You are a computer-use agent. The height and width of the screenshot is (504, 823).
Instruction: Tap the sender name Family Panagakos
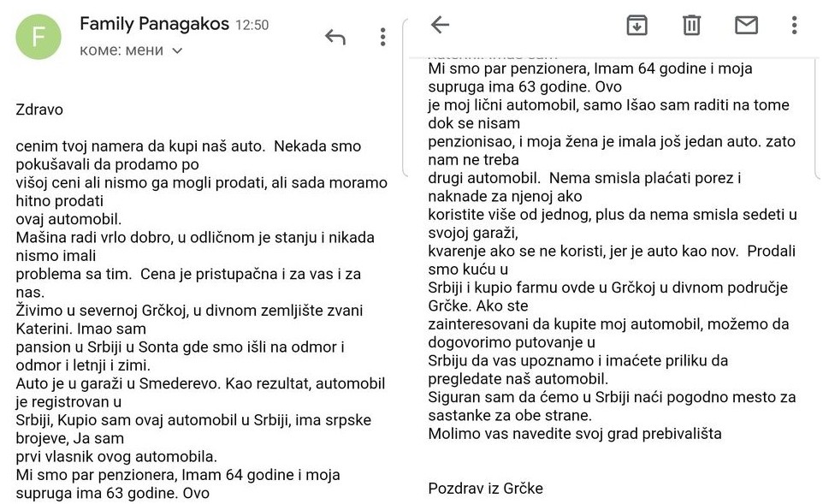coord(154,24)
